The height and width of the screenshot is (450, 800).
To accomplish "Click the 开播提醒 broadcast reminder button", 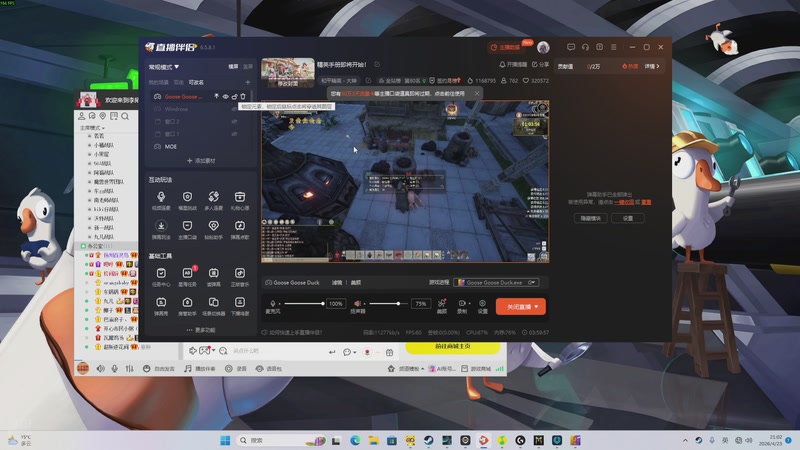I will coord(513,64).
